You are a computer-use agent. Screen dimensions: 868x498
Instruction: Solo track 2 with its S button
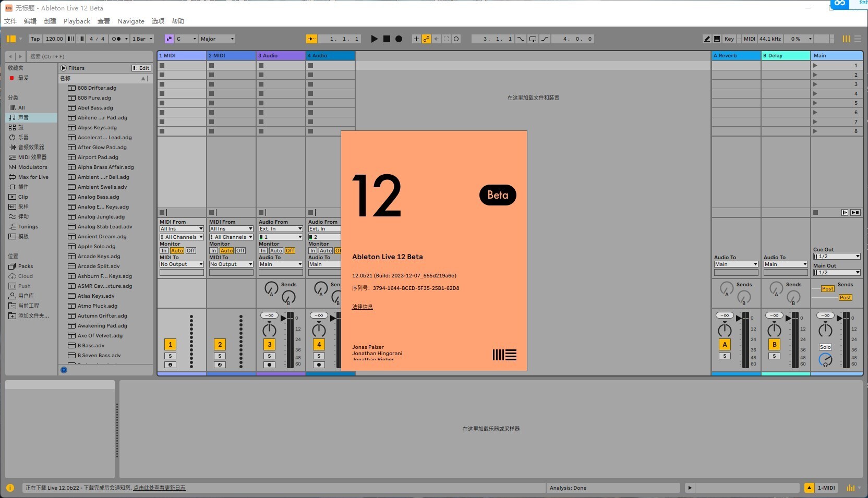[x=220, y=356]
